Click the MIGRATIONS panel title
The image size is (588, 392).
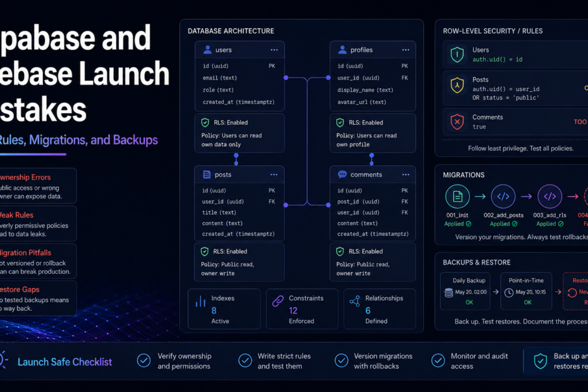point(463,175)
